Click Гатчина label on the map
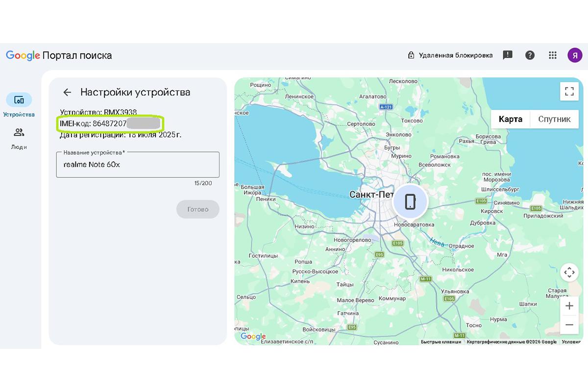The image size is (588, 392). click(x=348, y=313)
